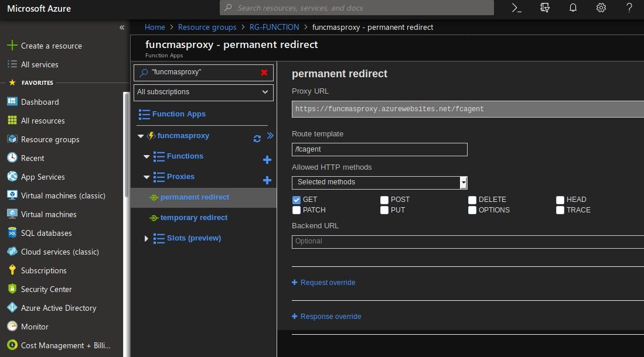Collapse the Proxies tree node

pos(146,177)
